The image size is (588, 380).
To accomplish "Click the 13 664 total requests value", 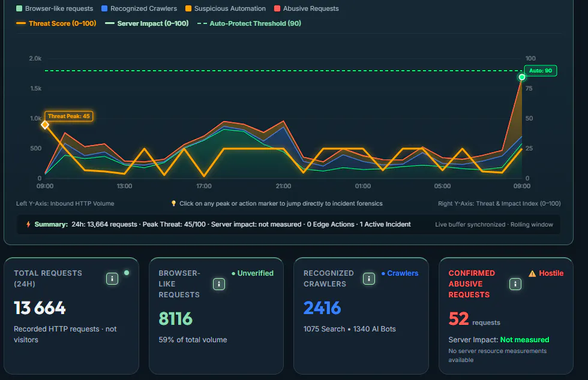I will pyautogui.click(x=40, y=308).
